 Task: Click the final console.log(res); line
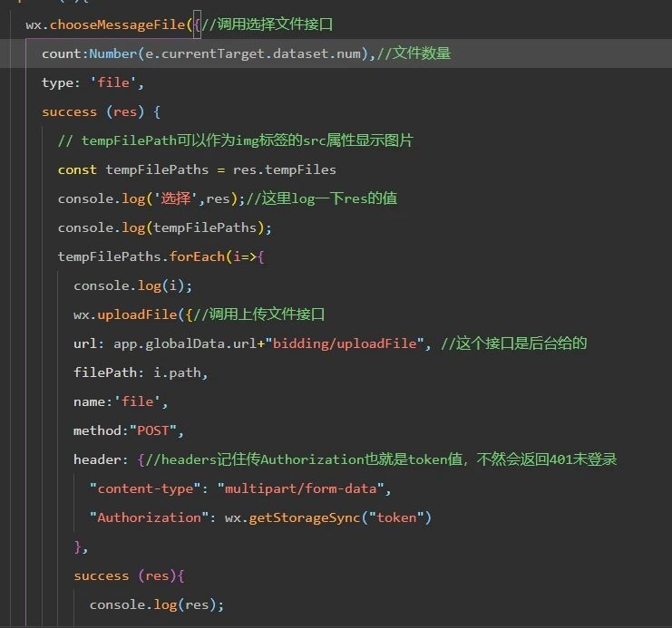pos(156,604)
